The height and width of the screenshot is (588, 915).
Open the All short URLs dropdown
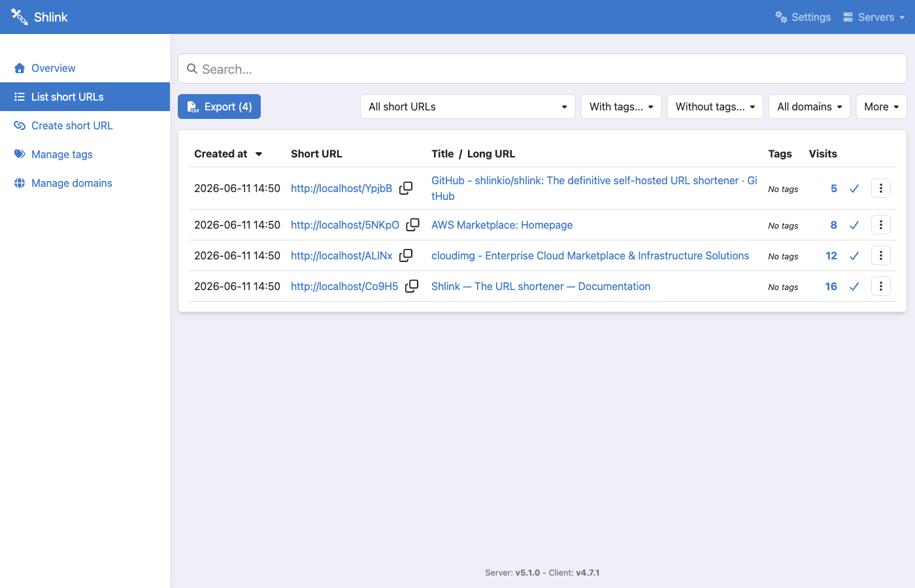click(x=467, y=106)
